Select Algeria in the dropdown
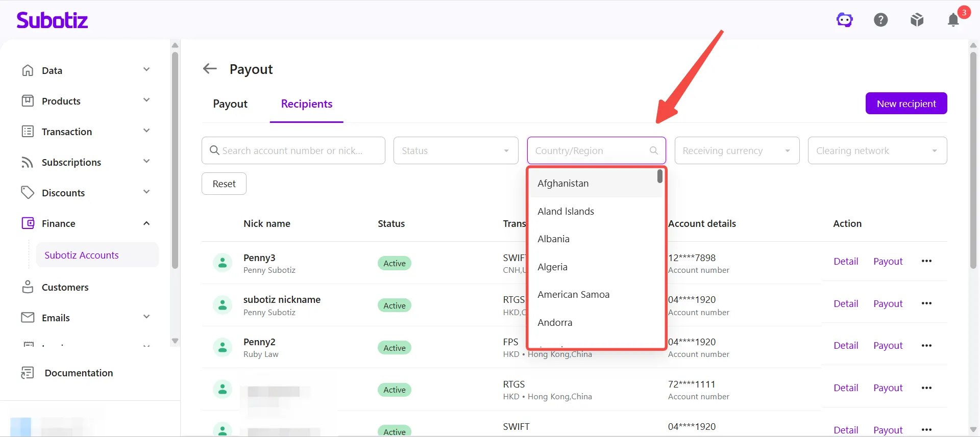The width and height of the screenshot is (980, 437). click(x=596, y=267)
